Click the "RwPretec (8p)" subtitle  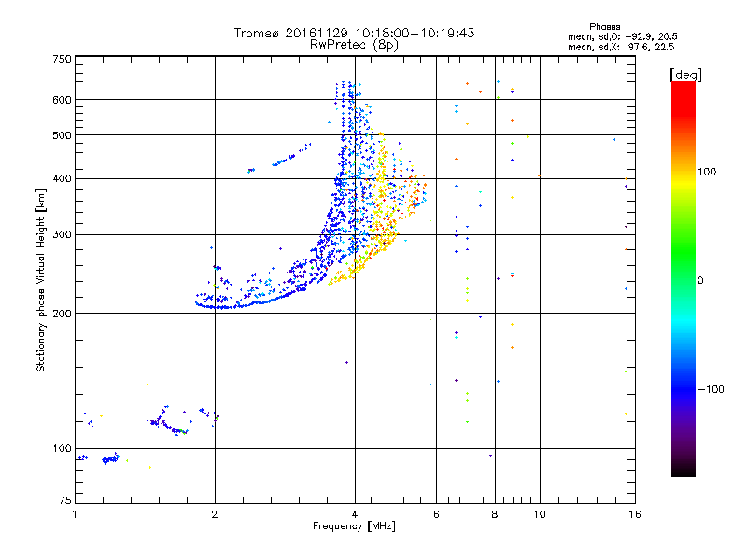(x=354, y=45)
